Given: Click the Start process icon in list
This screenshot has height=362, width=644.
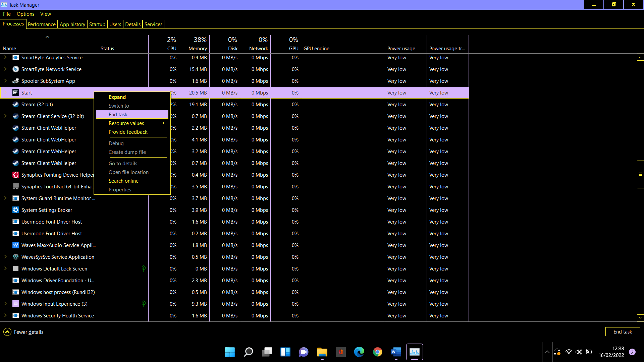Looking at the screenshot, I should tap(15, 93).
